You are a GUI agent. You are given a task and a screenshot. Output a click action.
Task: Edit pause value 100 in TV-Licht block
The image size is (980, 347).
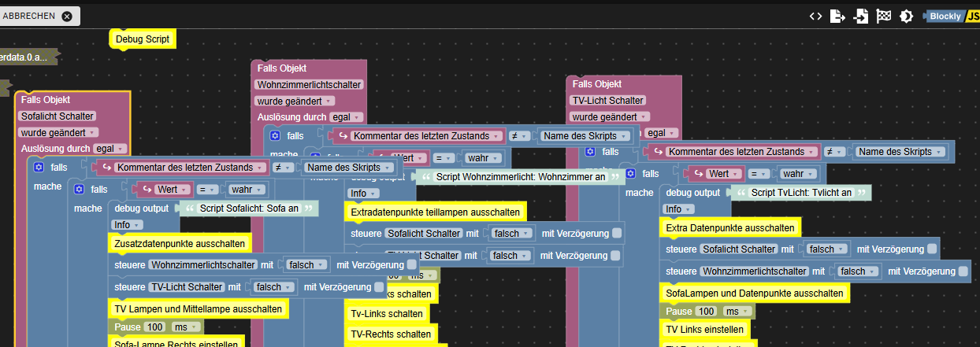pyautogui.click(x=707, y=312)
